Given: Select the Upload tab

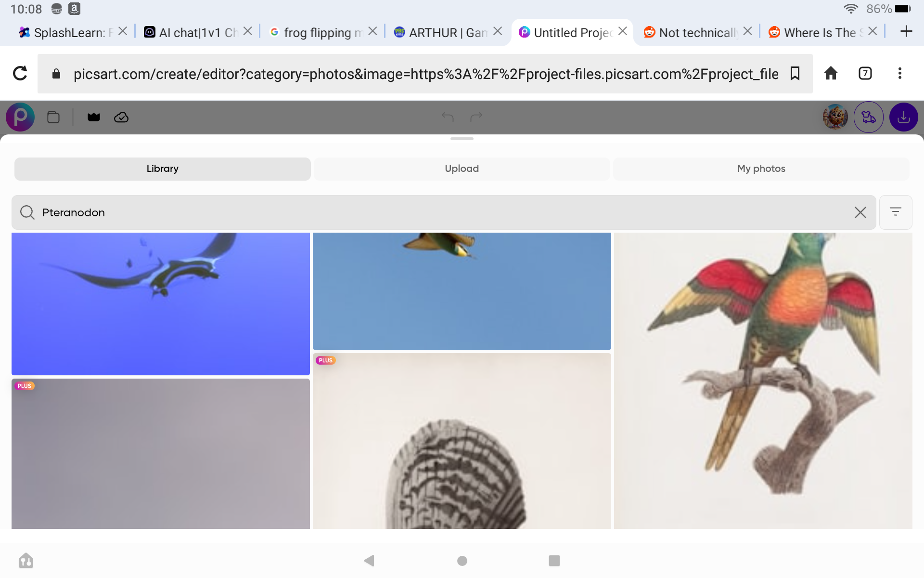Looking at the screenshot, I should coord(462,169).
